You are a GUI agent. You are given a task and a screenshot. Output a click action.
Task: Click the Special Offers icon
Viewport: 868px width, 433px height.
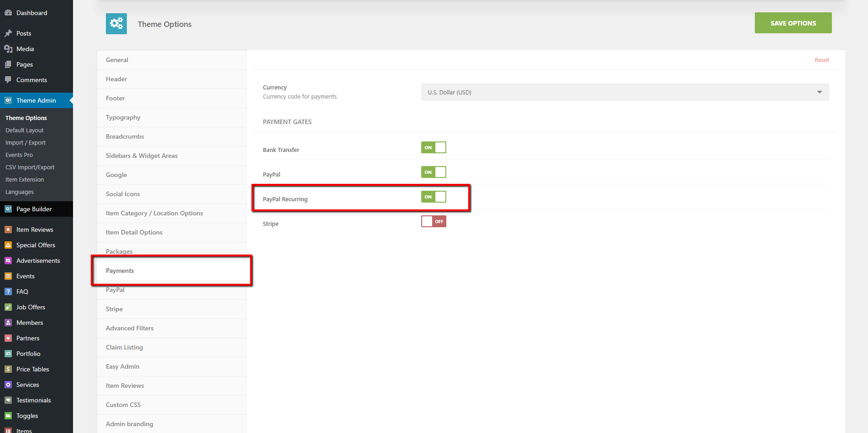coord(8,245)
